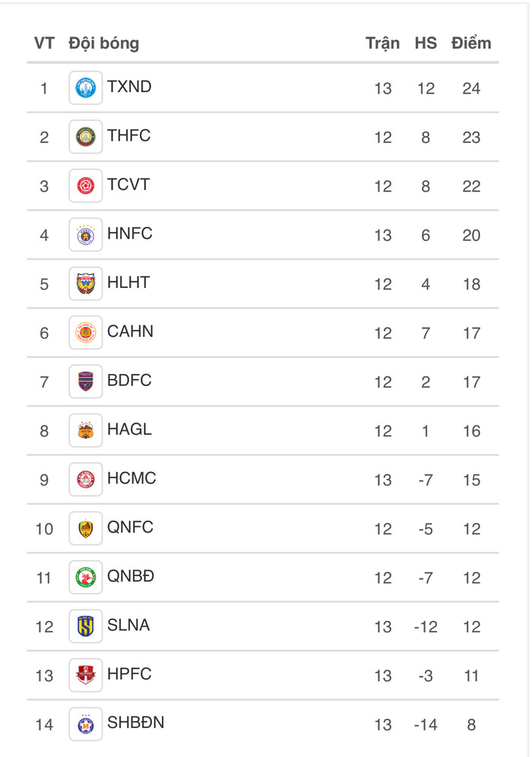Click the HAGL team name
The height and width of the screenshot is (757, 532).
pyautogui.click(x=129, y=429)
